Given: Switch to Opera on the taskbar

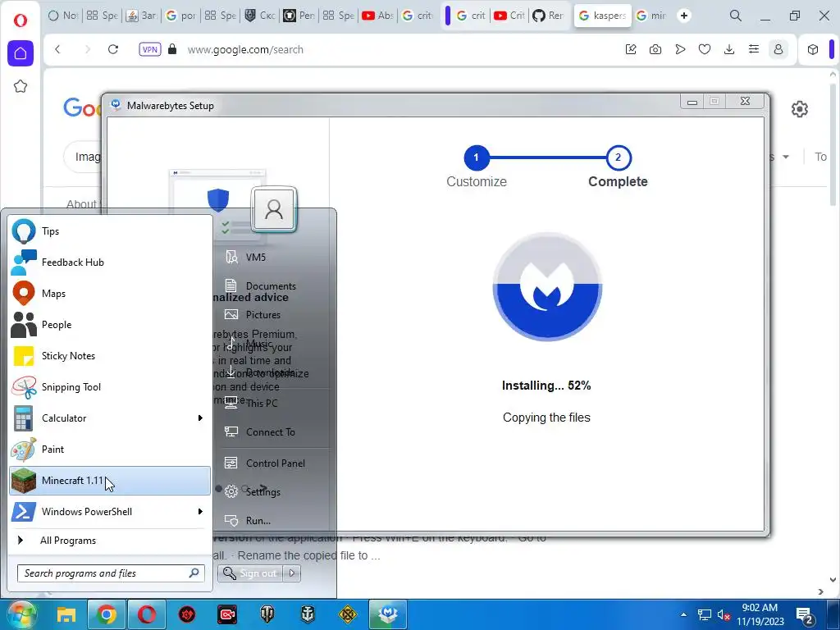Looking at the screenshot, I should (147, 614).
